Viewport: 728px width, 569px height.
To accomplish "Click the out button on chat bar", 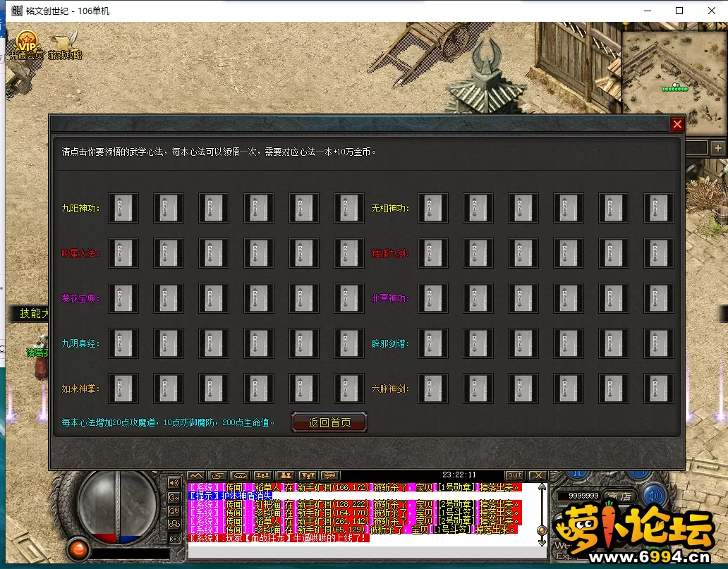I will [x=514, y=475].
